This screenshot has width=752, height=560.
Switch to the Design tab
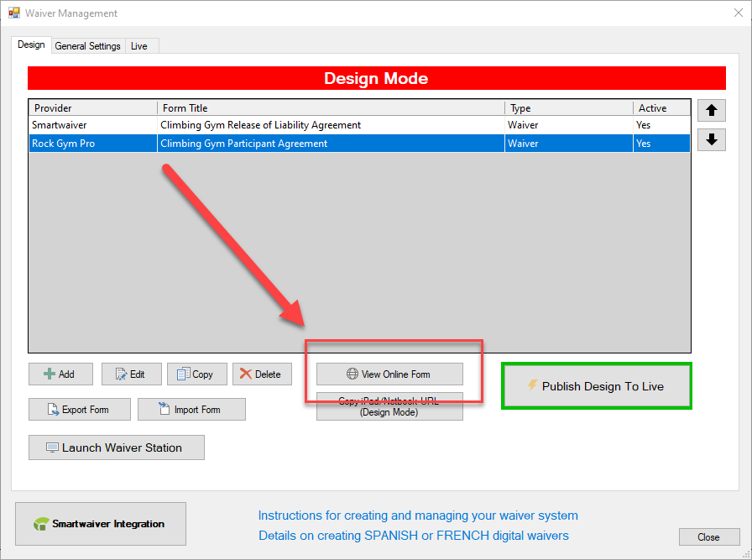point(31,44)
